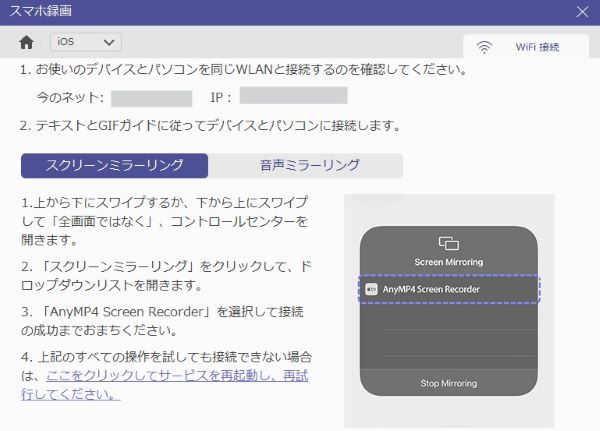Screen dimensions: 600x431
Task: Switch to スクリーンミラーリング tab
Action: (x=114, y=166)
